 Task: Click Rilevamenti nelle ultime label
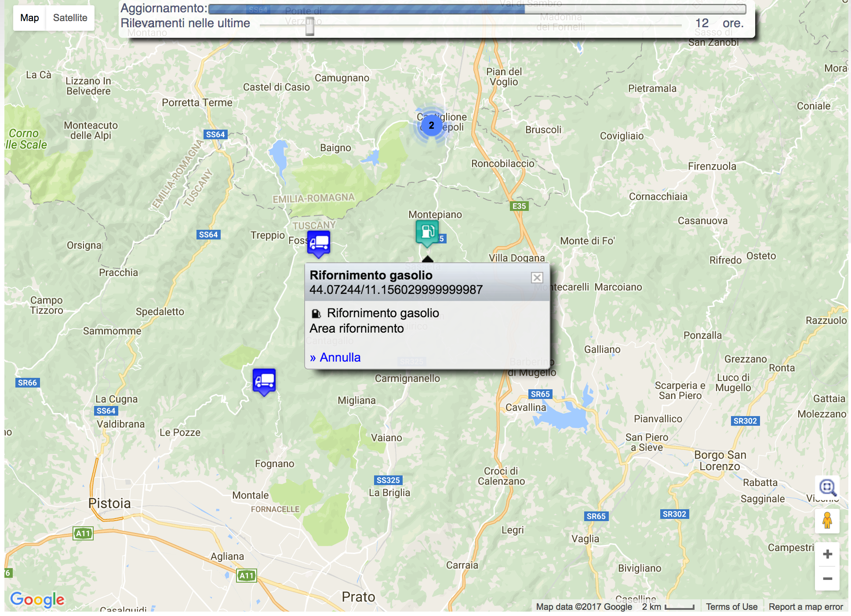tap(185, 23)
